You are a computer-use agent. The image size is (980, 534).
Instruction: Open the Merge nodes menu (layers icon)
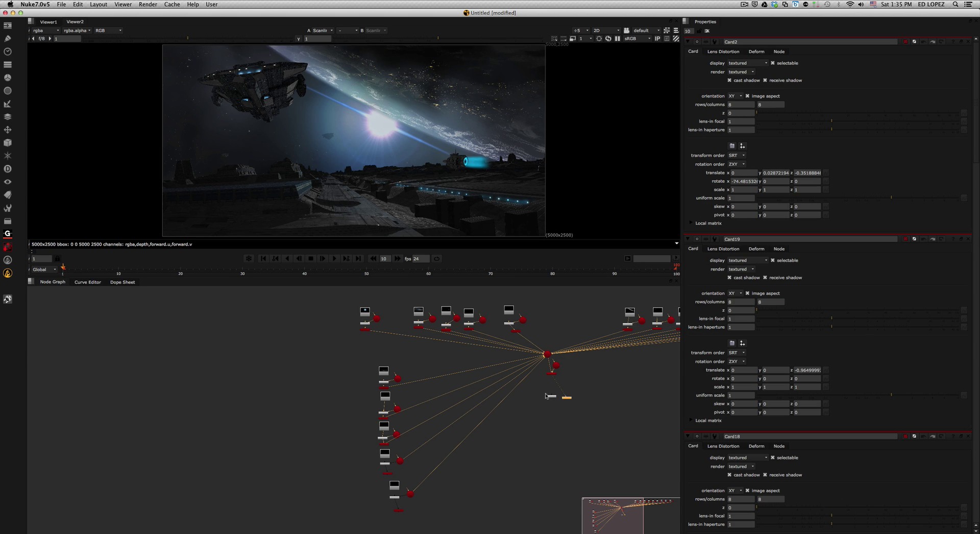tap(8, 116)
